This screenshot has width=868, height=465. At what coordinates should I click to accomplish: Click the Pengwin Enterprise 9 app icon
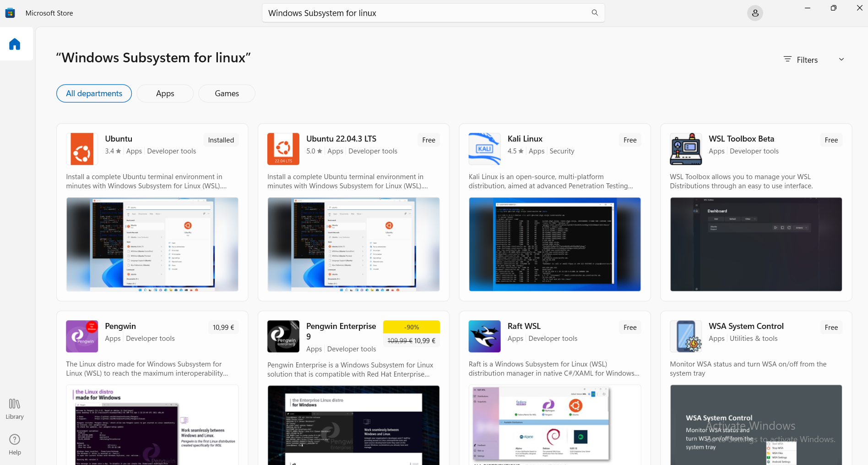pos(283,336)
